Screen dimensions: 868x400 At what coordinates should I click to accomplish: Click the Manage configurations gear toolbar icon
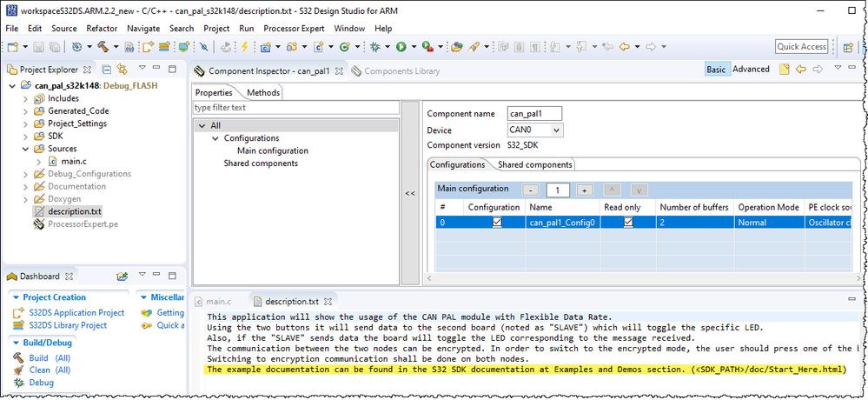77,47
